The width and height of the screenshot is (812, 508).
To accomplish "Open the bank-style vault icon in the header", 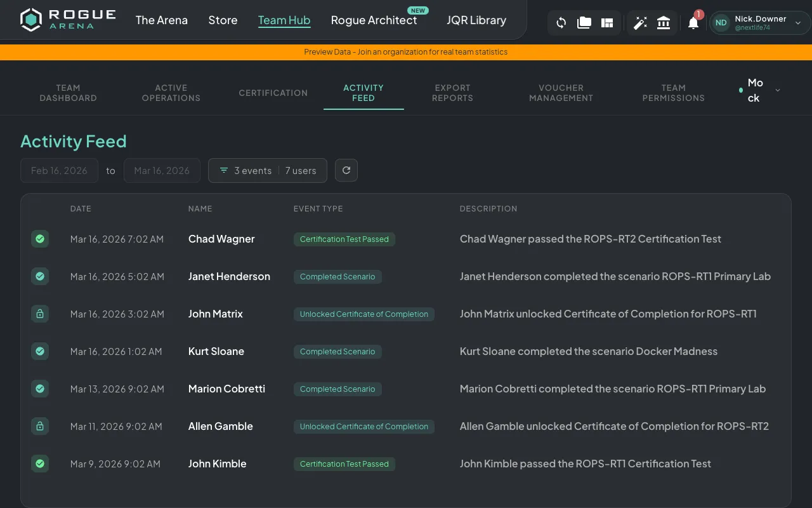I will pos(664,22).
